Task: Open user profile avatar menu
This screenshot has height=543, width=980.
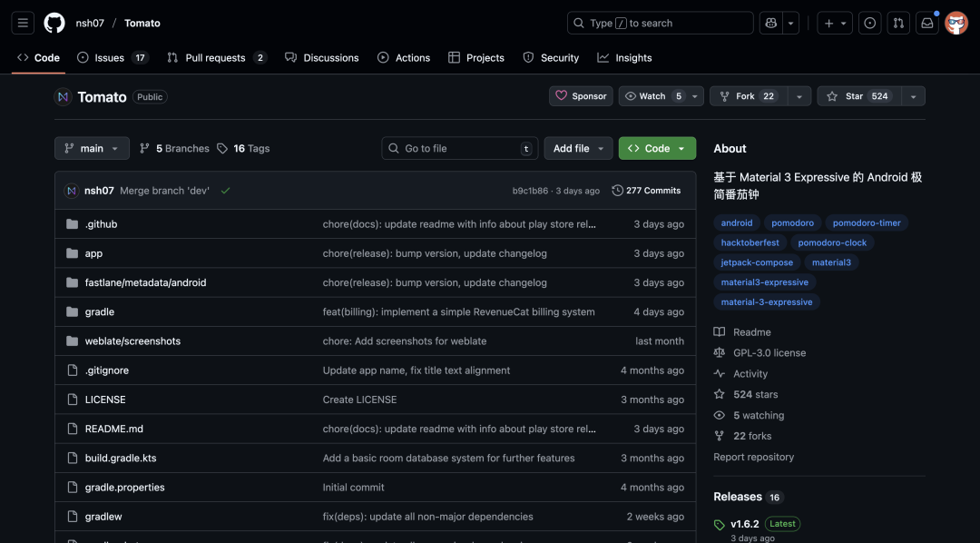Action: point(956,23)
